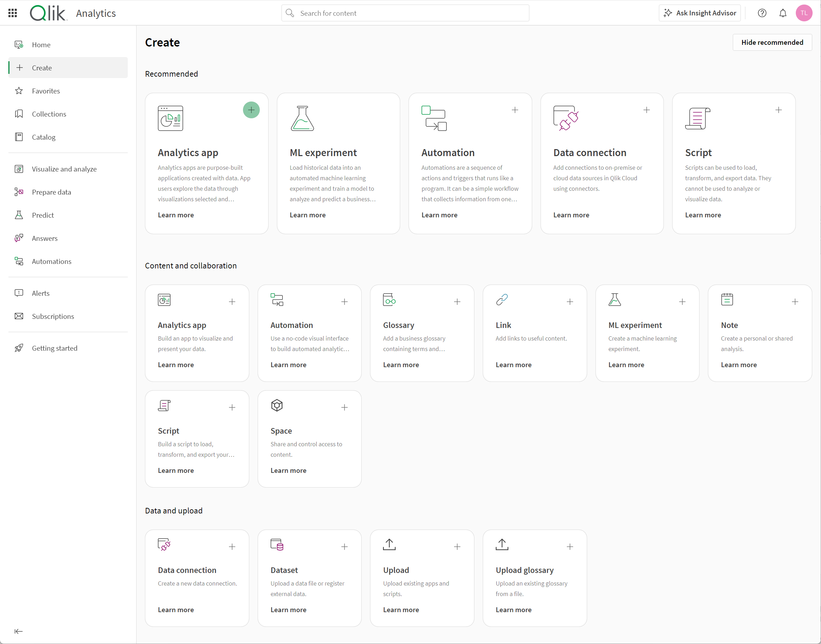Click Learn more for Analytics app
This screenshot has height=644, width=821.
tap(176, 215)
